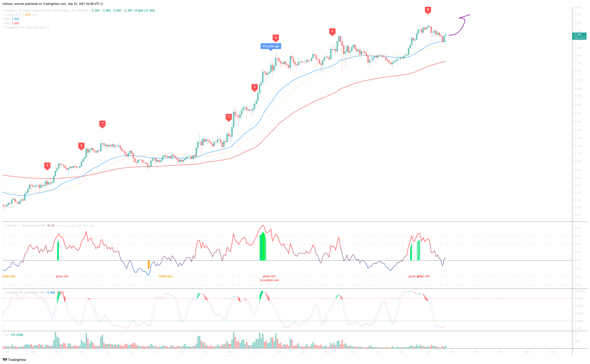
Task: Click the +0.064 (+2.76%) change value
Action: tap(145, 11)
